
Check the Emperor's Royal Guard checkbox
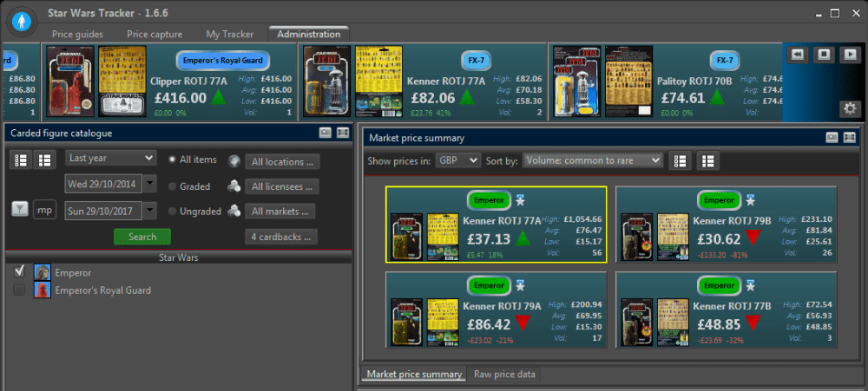tap(19, 290)
